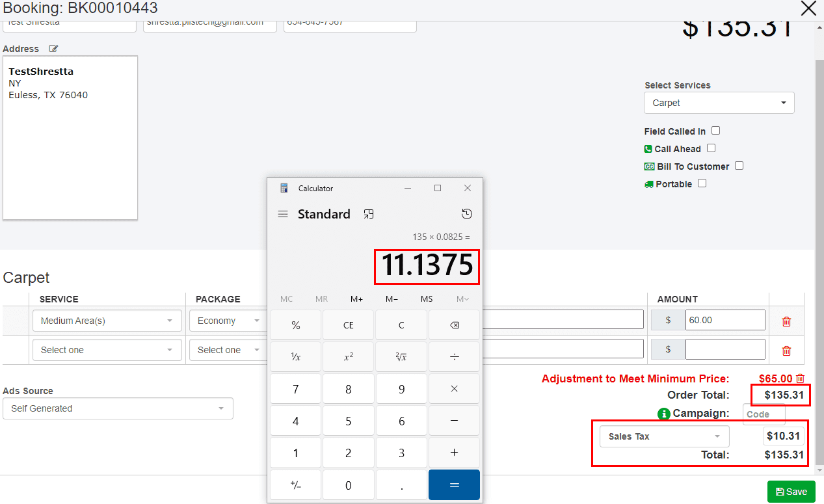This screenshot has height=504, width=824.
Task: Enable the Field Called In checkbox
Action: coord(715,131)
